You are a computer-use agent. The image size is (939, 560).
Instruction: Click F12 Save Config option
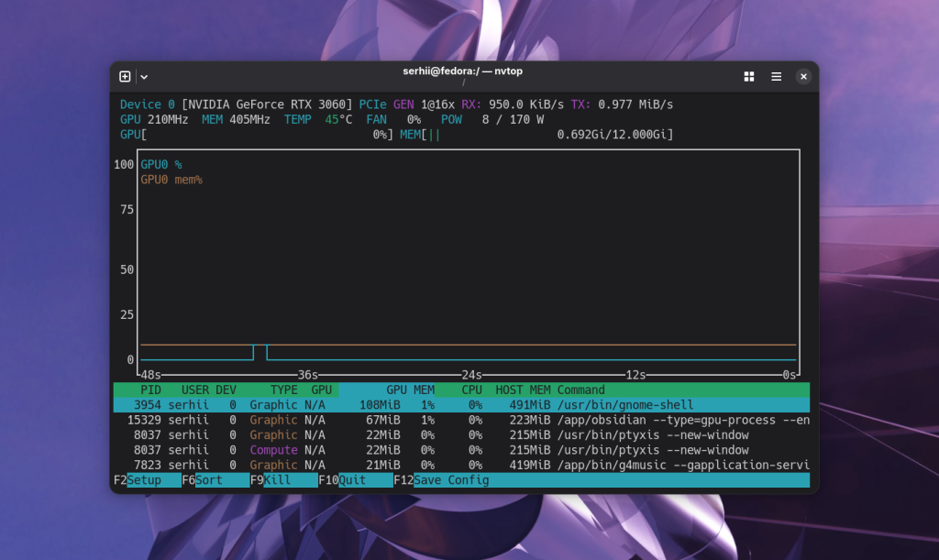point(441,480)
